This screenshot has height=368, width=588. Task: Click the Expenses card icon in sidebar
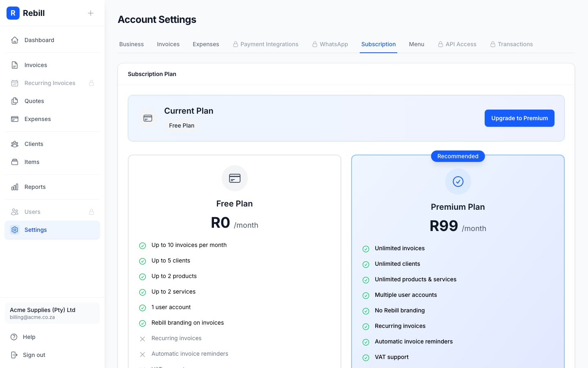tap(15, 119)
